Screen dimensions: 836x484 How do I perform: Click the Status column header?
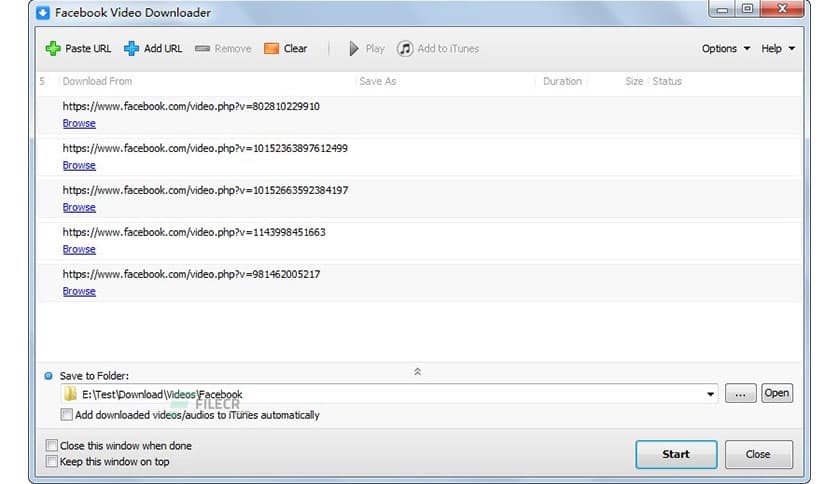[667, 81]
